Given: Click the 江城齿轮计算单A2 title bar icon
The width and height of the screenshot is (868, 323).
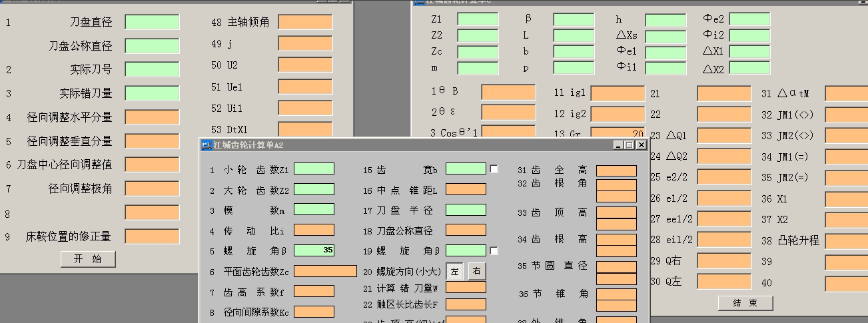Looking at the screenshot, I should point(207,145).
